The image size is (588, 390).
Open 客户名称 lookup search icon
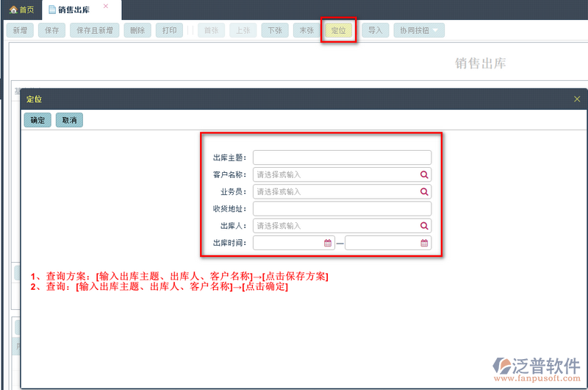point(424,174)
